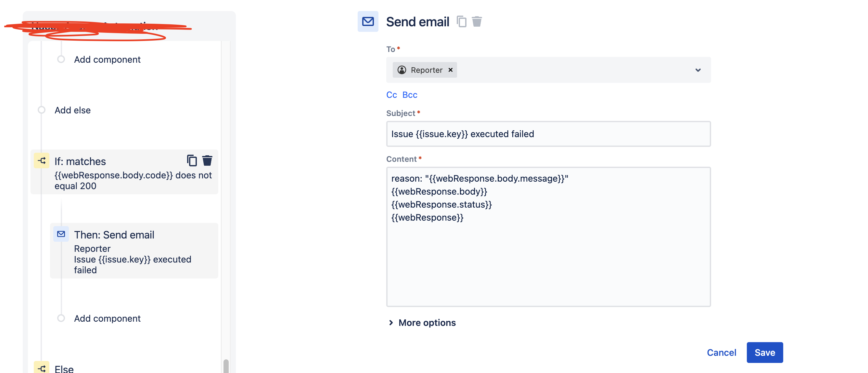Copy the If: matches condition
The image size is (868, 373).
pyautogui.click(x=192, y=161)
